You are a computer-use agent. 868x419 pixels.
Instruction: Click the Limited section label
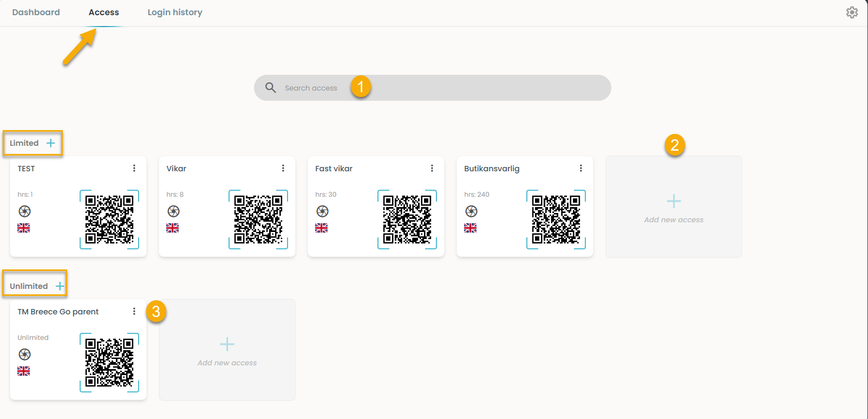coord(24,143)
